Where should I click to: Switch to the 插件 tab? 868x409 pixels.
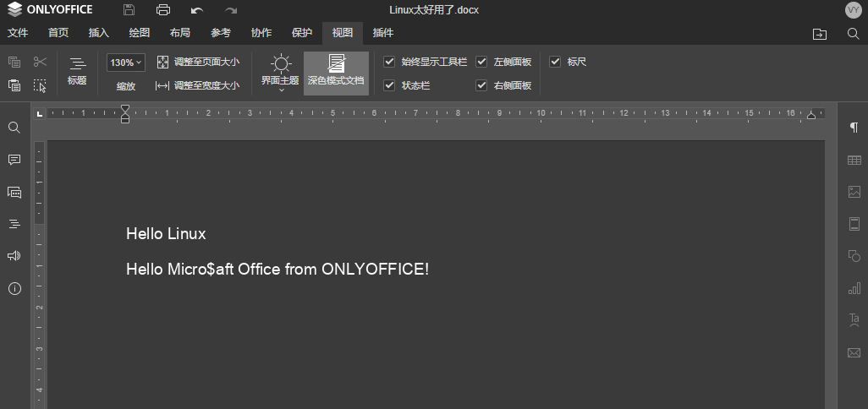383,33
